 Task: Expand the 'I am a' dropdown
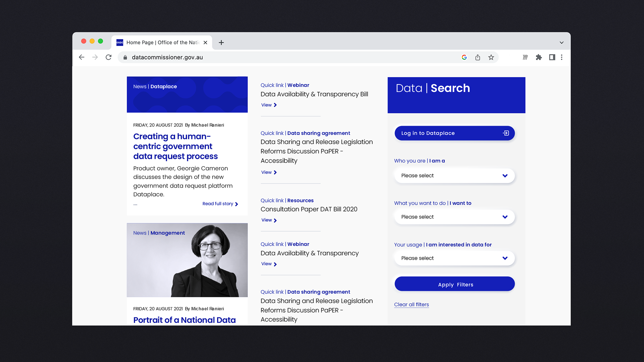(454, 176)
